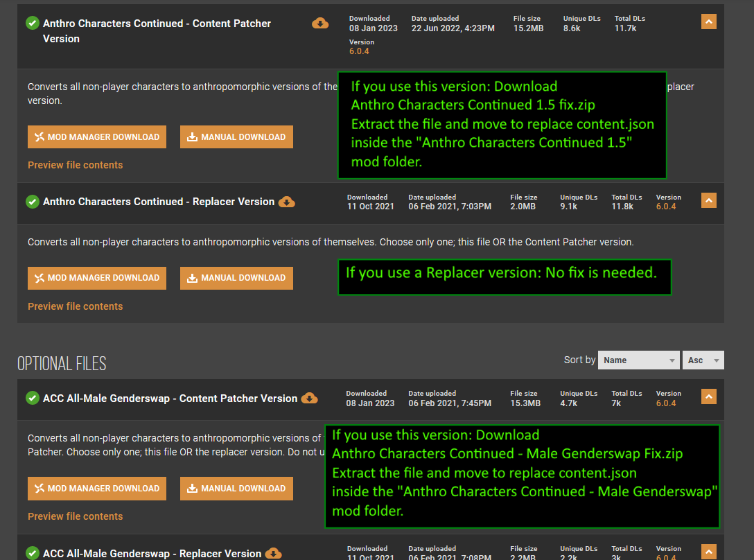Open the Asc sort order dropdown
Screen dimensions: 754x560
click(703, 360)
